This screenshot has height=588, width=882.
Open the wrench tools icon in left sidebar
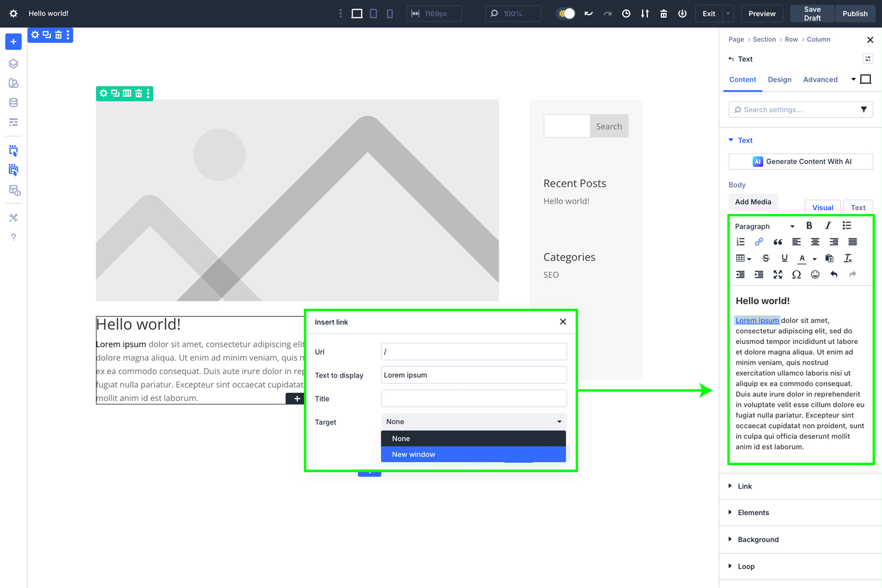pyautogui.click(x=13, y=217)
